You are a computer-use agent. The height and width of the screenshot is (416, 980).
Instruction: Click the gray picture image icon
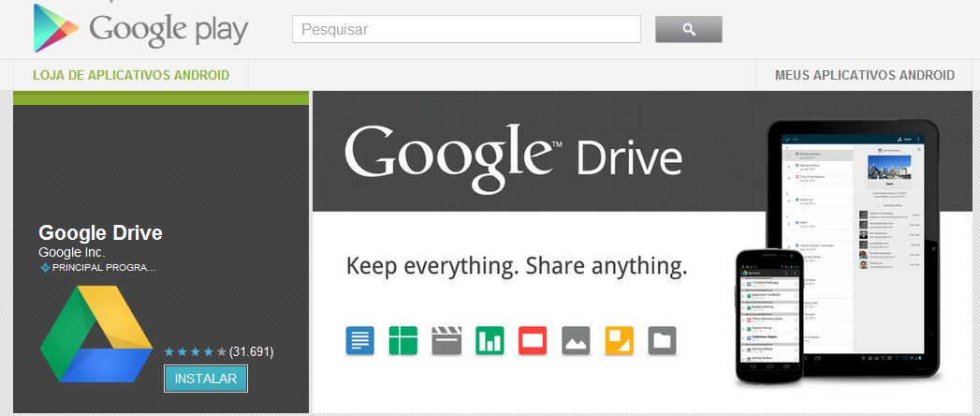point(576,341)
